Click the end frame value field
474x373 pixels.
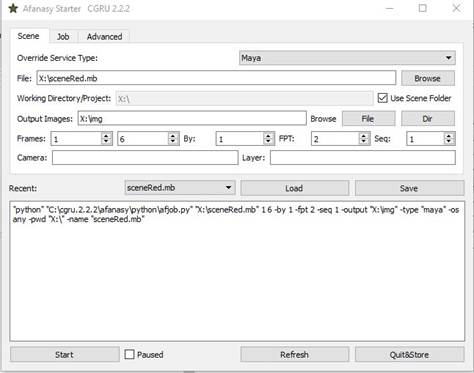pyautogui.click(x=143, y=139)
